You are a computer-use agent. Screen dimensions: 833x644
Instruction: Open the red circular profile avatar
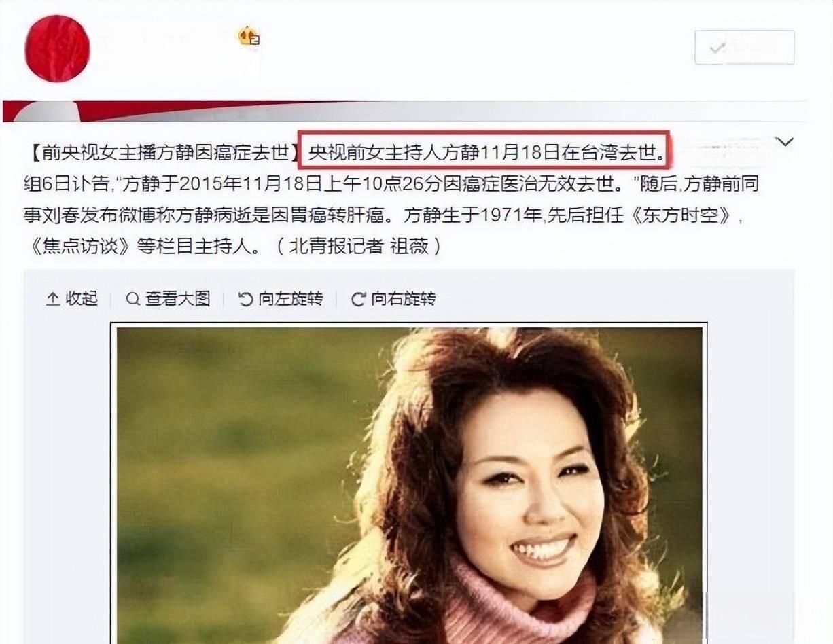[58, 48]
